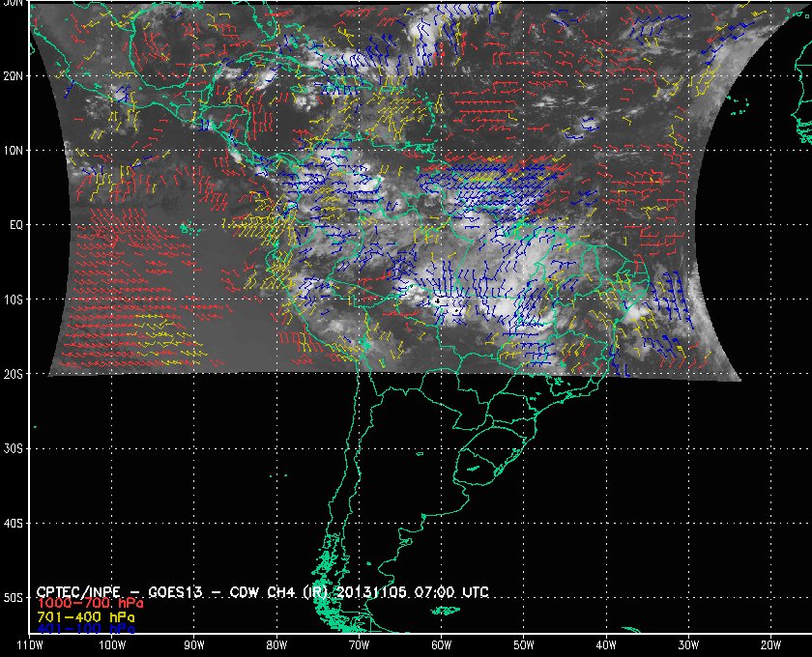The width and height of the screenshot is (812, 657).
Task: Click the 10S latitude label
Action: (x=14, y=300)
